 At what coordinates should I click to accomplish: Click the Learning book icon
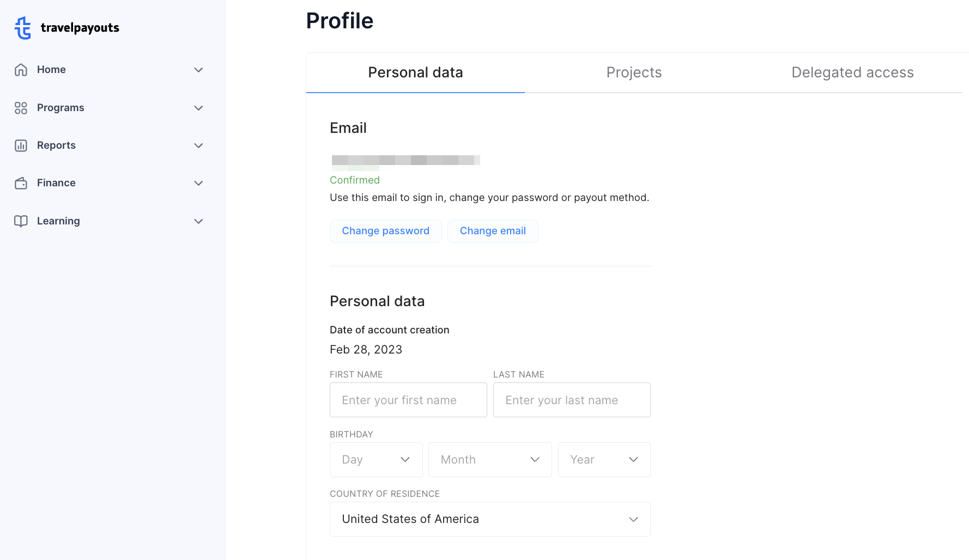point(21,221)
